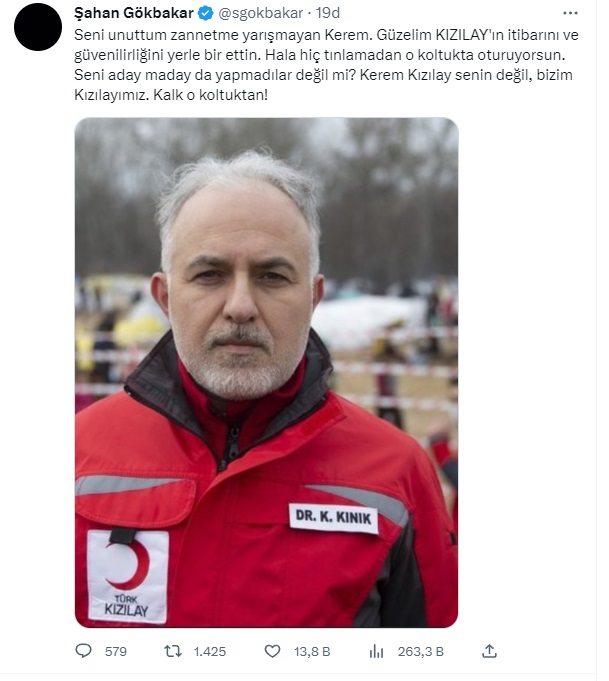Open the 19d timestamp link
609x681 pixels.
point(328,13)
